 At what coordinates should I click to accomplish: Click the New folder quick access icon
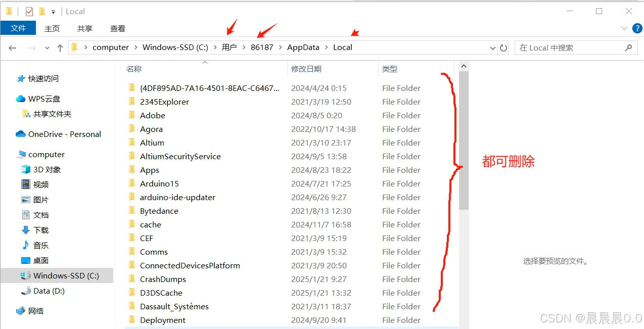(42, 11)
